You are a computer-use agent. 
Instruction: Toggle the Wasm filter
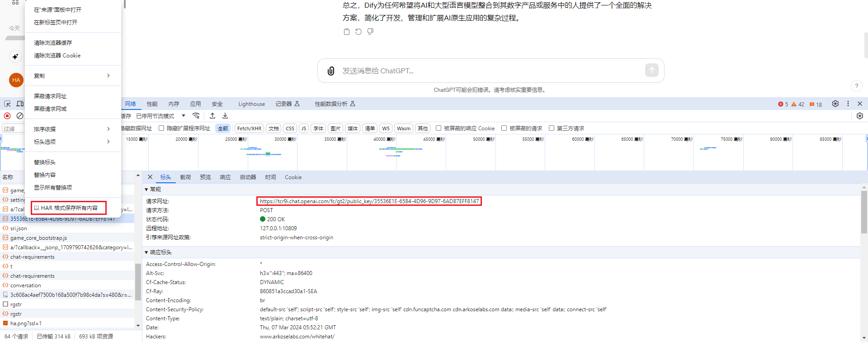tap(404, 128)
